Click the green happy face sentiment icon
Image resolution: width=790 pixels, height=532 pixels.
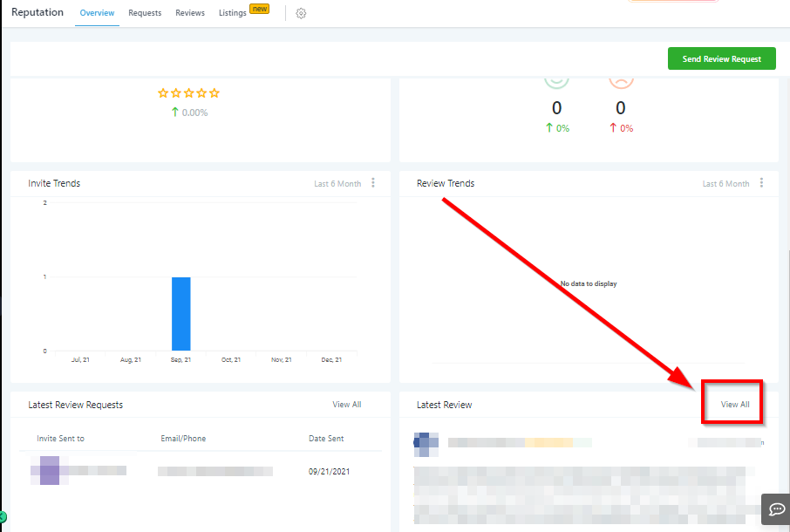(557, 79)
